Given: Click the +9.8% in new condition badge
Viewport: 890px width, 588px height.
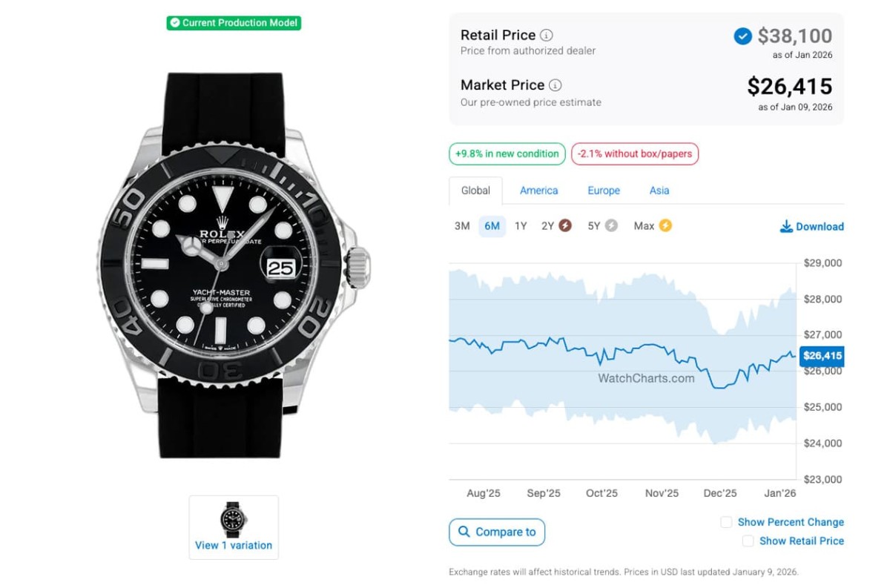Looking at the screenshot, I should pos(507,154).
